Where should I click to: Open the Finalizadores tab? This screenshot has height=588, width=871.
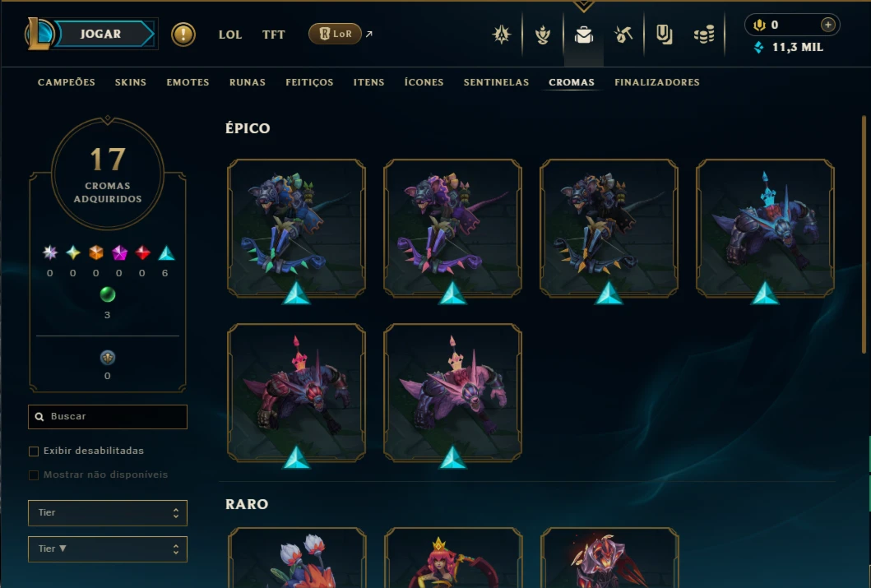tap(657, 82)
